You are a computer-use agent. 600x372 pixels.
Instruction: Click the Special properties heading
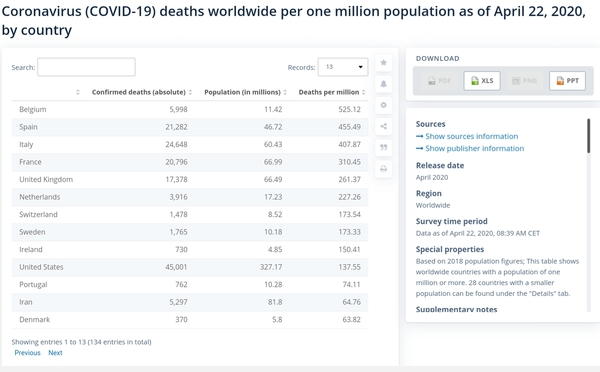450,250
